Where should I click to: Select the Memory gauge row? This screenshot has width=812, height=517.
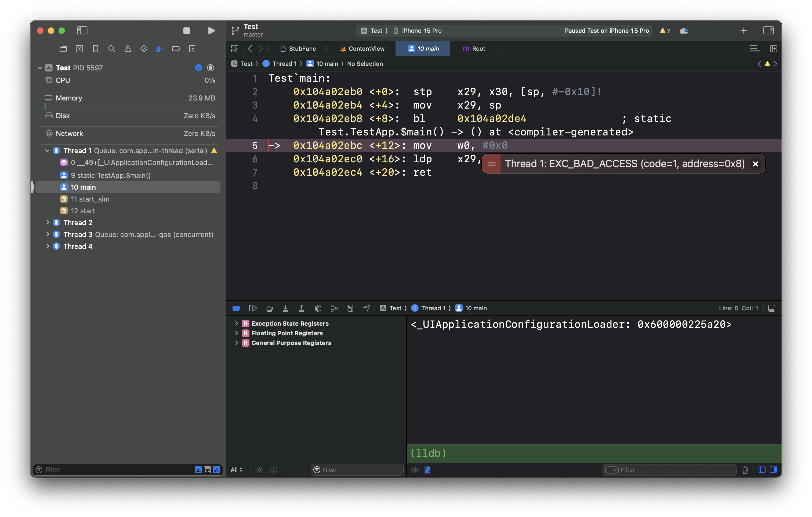129,98
